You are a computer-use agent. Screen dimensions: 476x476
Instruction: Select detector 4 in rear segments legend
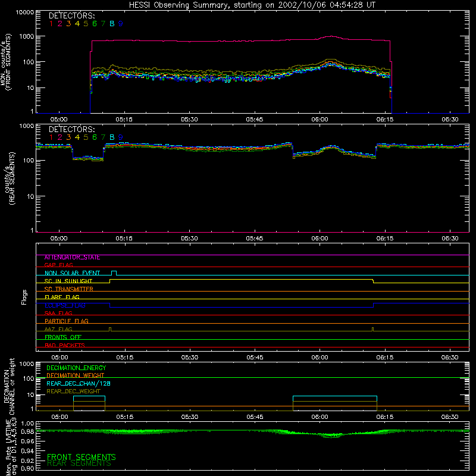pyautogui.click(x=77, y=137)
